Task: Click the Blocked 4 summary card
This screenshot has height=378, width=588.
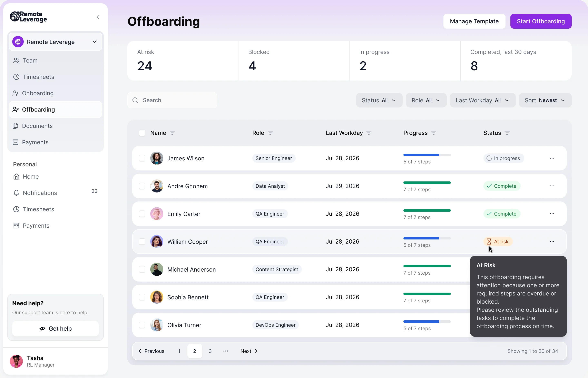Action: click(x=294, y=61)
